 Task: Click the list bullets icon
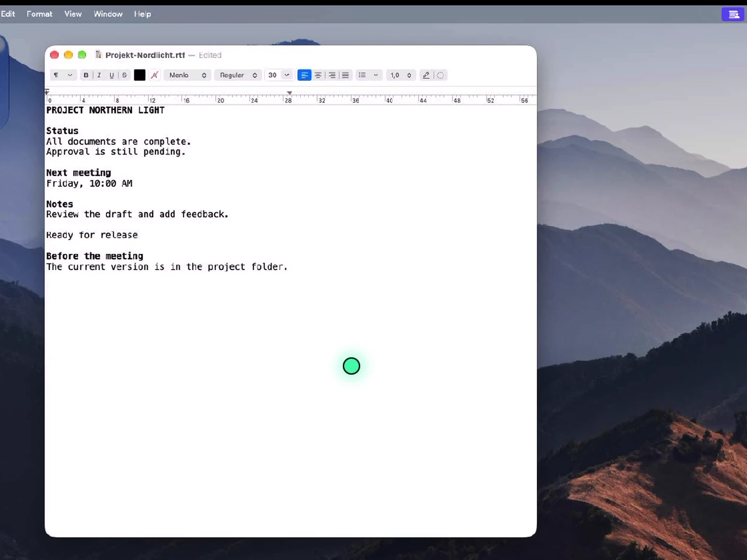pos(363,75)
